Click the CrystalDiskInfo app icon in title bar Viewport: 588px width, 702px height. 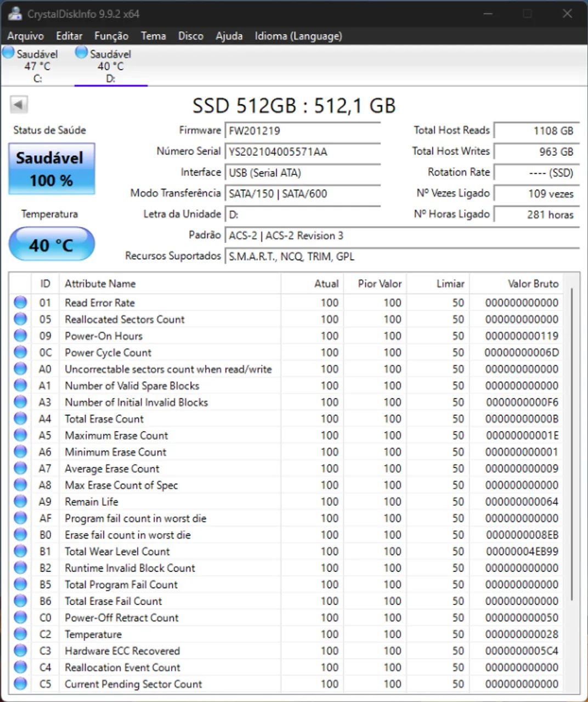15,13
